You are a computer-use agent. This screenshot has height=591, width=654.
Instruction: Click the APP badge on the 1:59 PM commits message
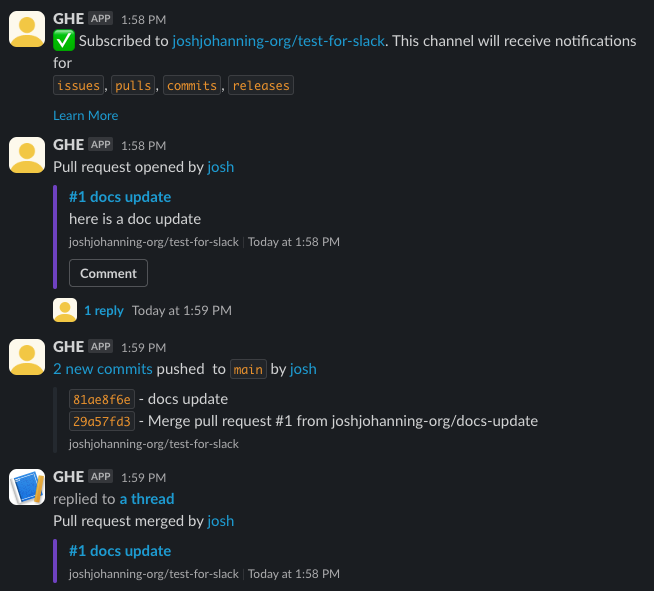pyautogui.click(x=100, y=347)
